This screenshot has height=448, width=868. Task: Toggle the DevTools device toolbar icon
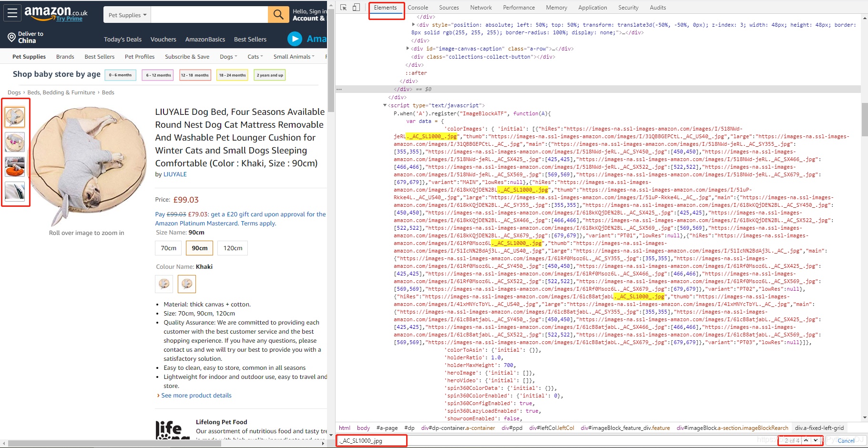(356, 8)
